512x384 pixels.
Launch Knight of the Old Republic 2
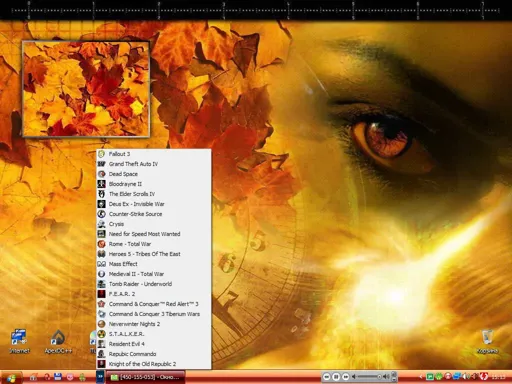[x=154, y=364]
